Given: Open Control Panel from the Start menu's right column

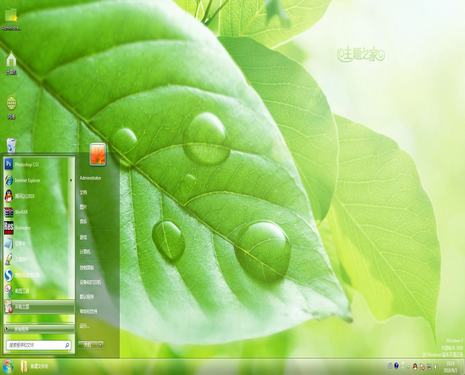Looking at the screenshot, I should pos(87,267).
